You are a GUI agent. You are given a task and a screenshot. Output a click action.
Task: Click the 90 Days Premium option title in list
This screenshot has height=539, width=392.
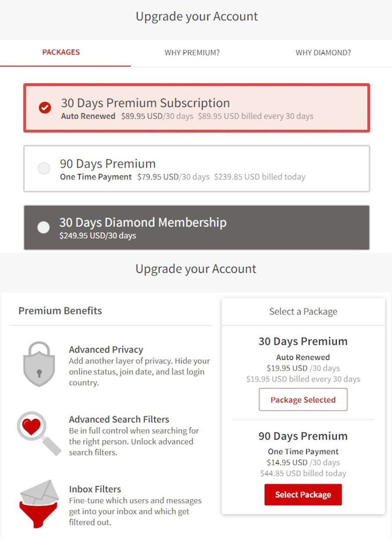coord(108,164)
